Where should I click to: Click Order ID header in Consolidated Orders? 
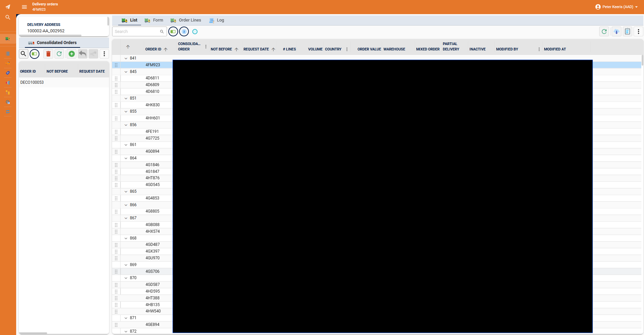28,71
